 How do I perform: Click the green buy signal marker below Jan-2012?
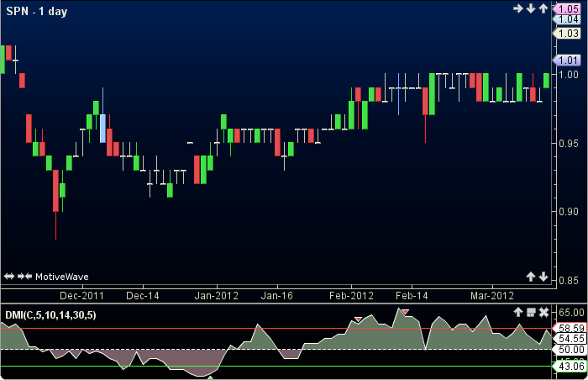point(210,377)
